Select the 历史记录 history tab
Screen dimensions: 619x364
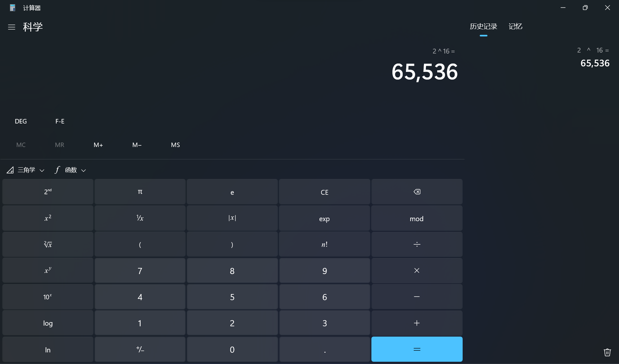coord(483,26)
